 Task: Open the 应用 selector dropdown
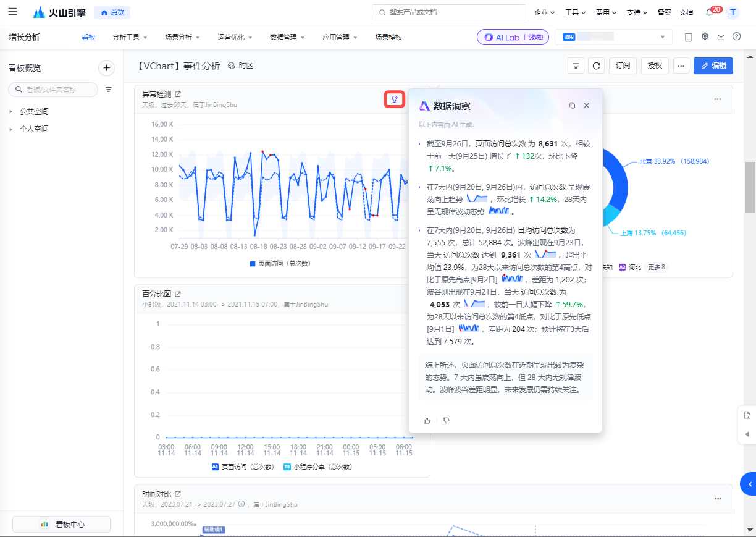613,37
